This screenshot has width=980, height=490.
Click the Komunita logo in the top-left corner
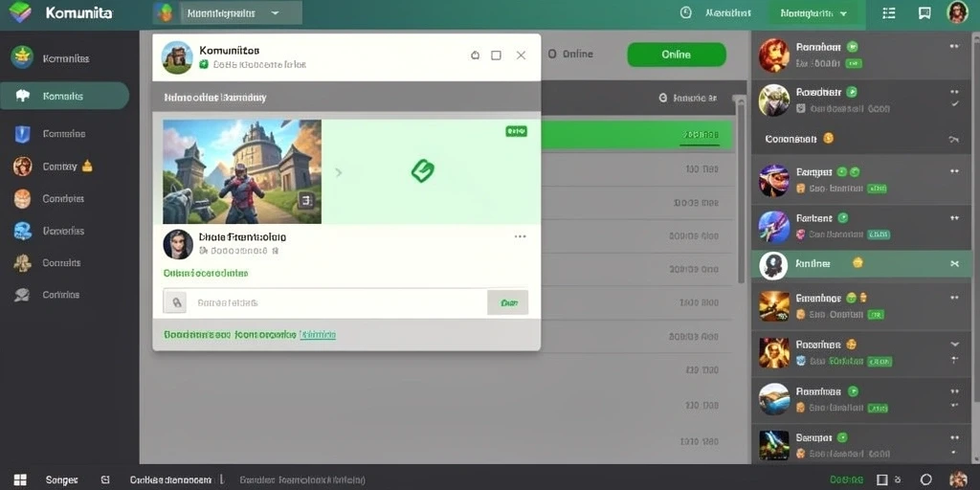[20, 12]
